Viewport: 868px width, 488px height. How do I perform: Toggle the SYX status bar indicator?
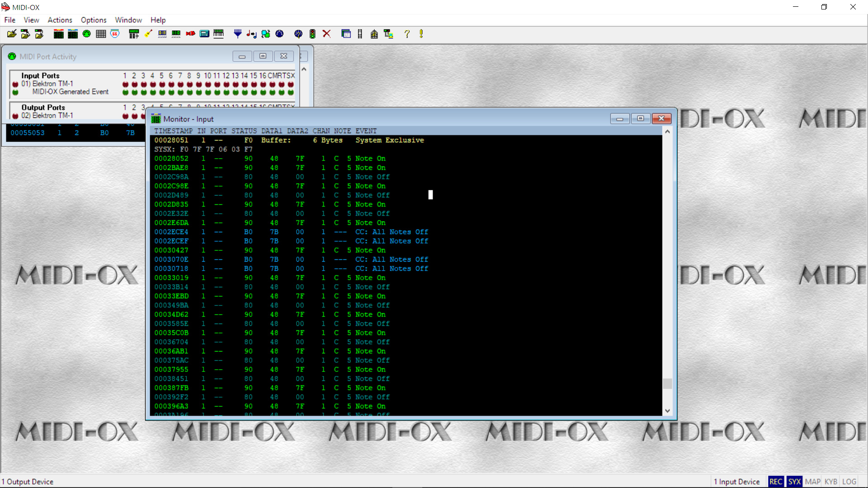[794, 482]
